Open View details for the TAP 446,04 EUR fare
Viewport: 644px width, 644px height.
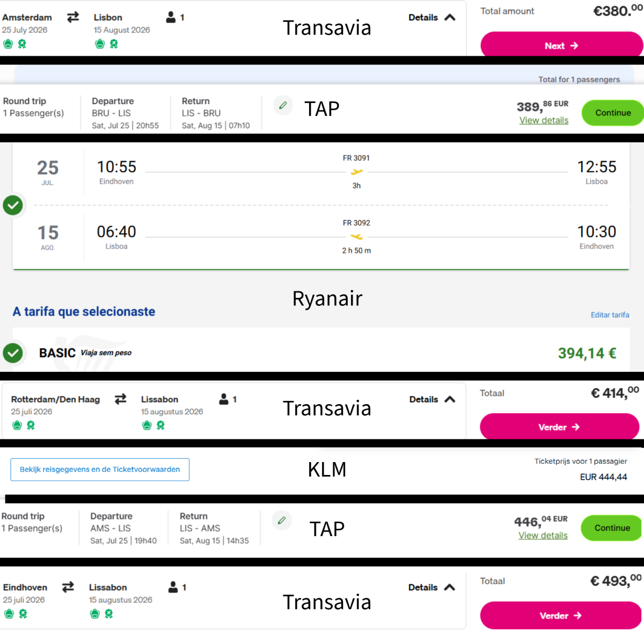click(543, 535)
